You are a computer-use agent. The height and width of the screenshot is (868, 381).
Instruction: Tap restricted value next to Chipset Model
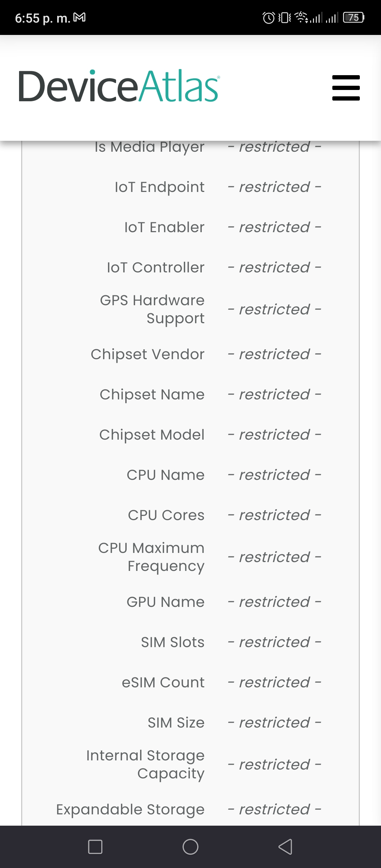274,435
